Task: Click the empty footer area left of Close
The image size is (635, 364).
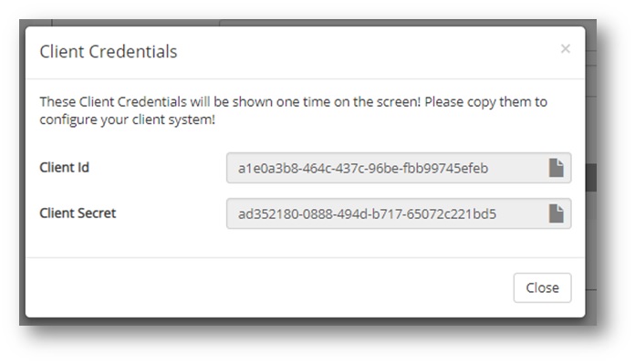Action: coord(267,287)
